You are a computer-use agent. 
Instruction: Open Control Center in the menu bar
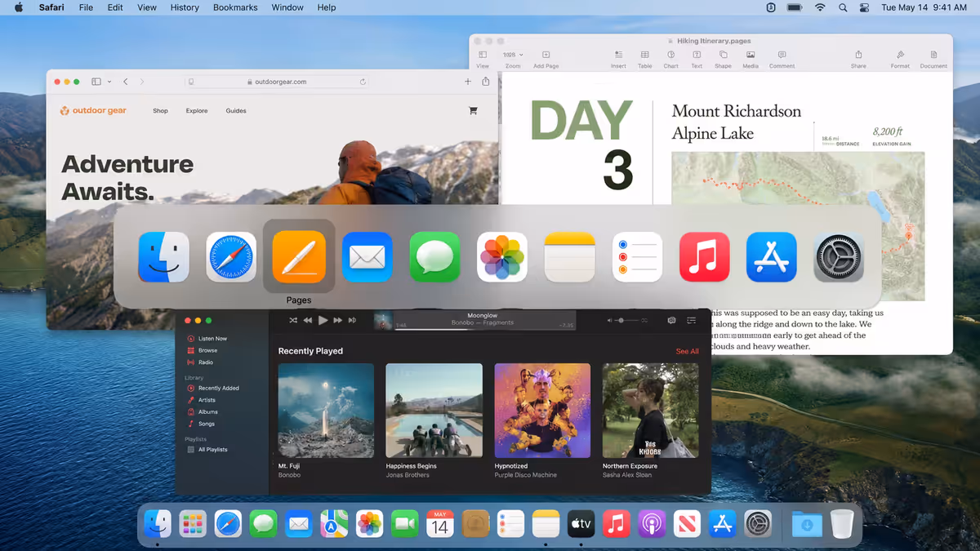865,7
